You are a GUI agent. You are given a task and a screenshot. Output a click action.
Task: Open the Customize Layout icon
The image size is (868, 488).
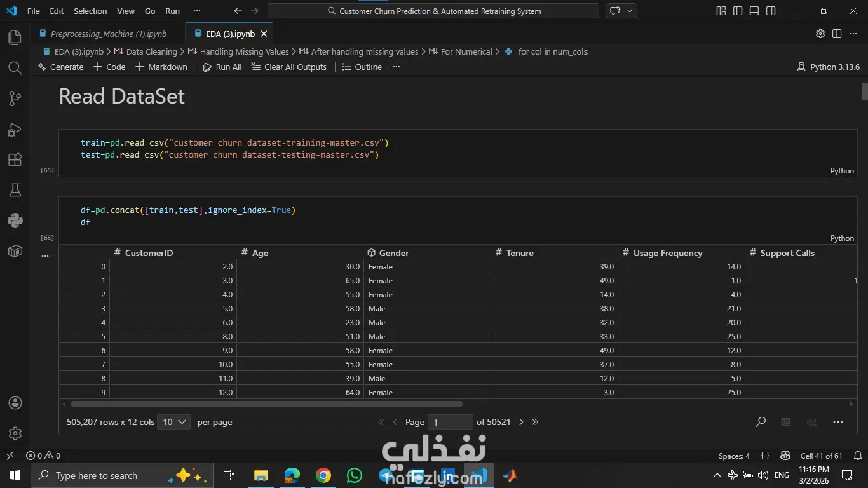tap(721, 11)
